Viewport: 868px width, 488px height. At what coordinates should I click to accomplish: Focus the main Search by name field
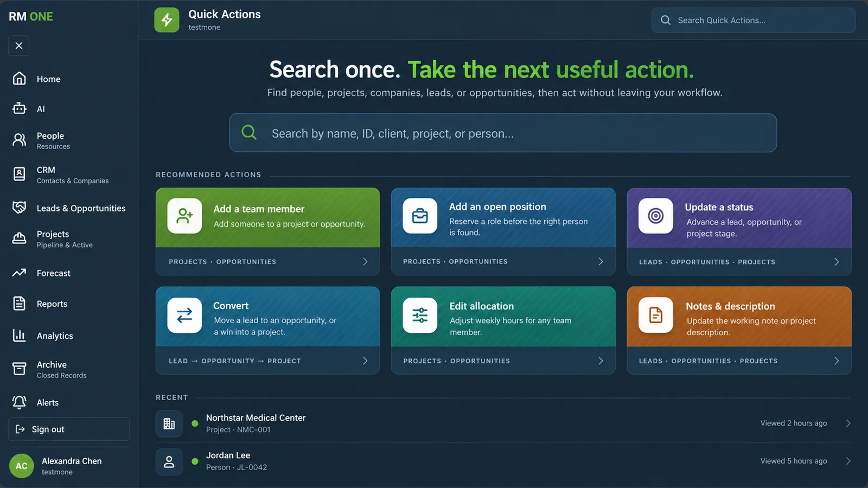click(503, 133)
